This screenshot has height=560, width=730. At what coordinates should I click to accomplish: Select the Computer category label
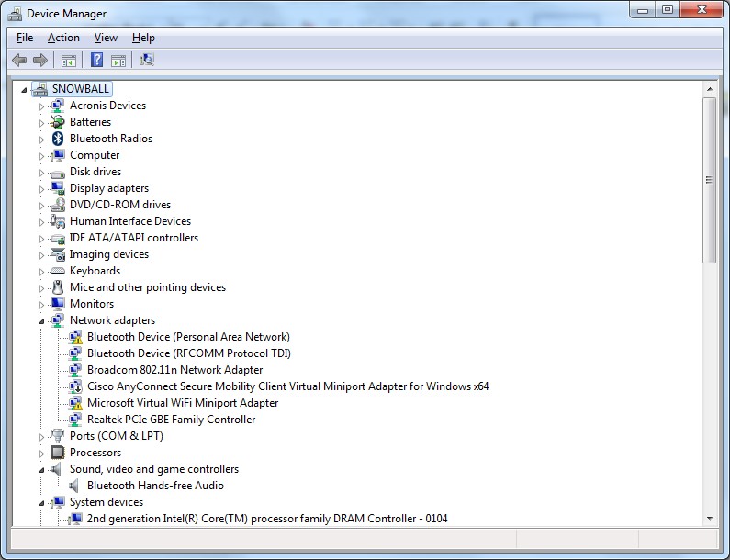(95, 155)
